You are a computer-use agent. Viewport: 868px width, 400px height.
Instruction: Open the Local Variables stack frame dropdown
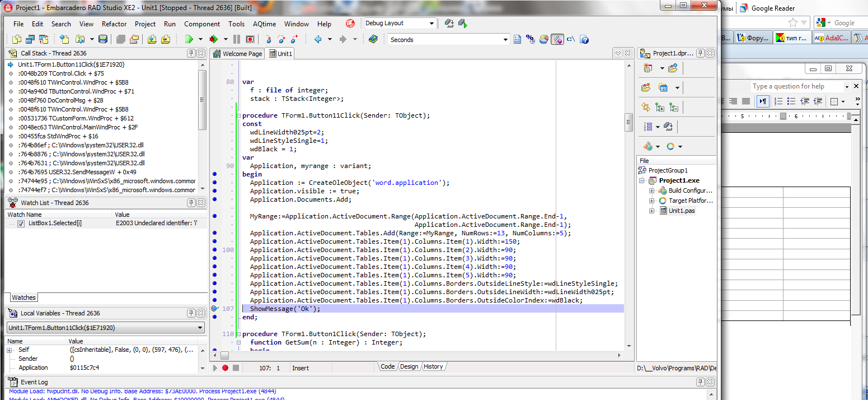200,328
